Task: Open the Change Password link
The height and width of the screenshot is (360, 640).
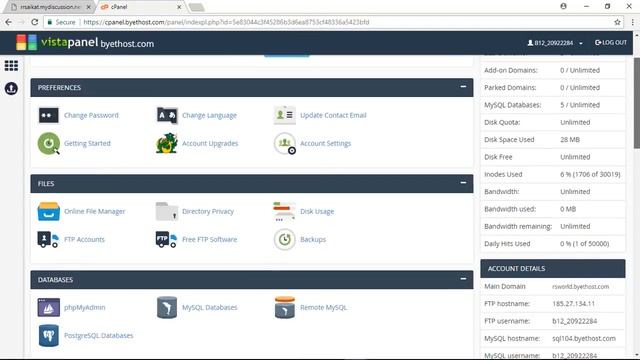Action: pos(91,116)
